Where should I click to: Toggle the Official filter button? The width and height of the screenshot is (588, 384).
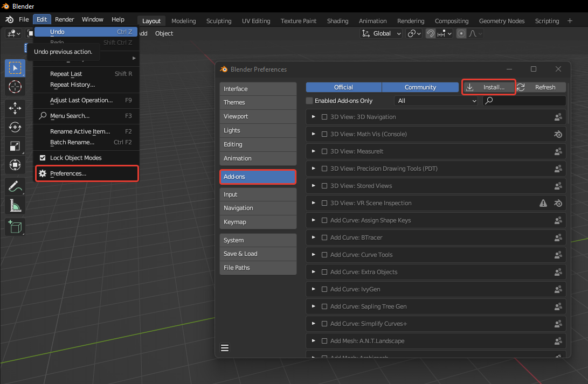click(x=343, y=87)
